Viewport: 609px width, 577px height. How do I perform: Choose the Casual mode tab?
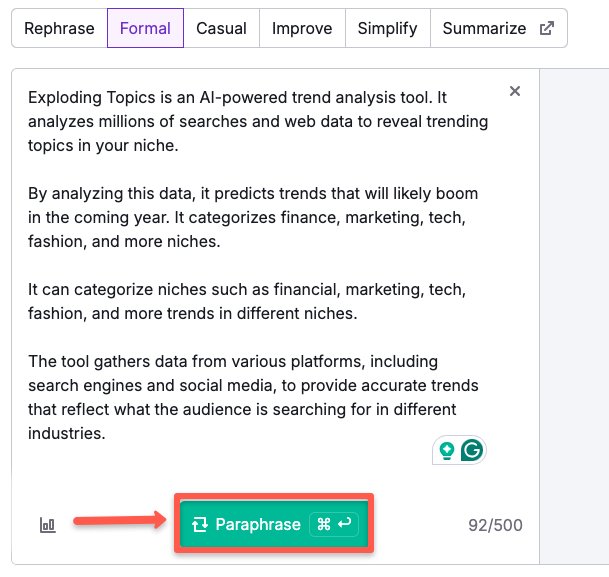[222, 28]
